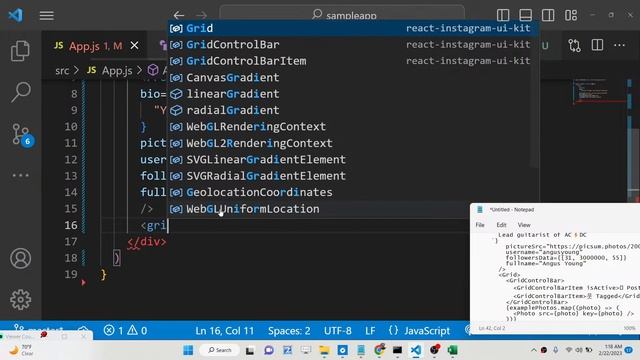Open Customize Layout icon

tap(571, 16)
